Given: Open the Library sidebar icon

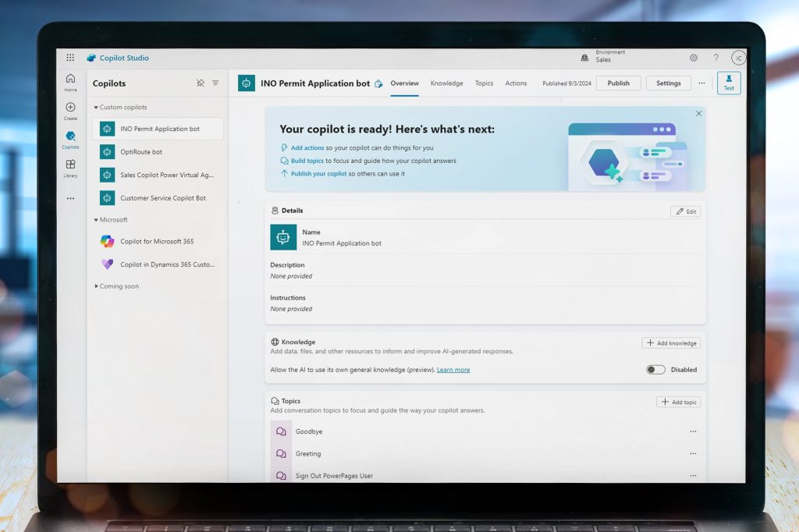Looking at the screenshot, I should pyautogui.click(x=70, y=168).
